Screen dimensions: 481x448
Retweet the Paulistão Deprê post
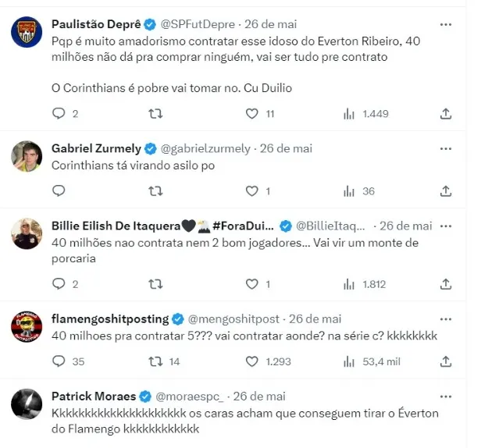click(x=155, y=114)
